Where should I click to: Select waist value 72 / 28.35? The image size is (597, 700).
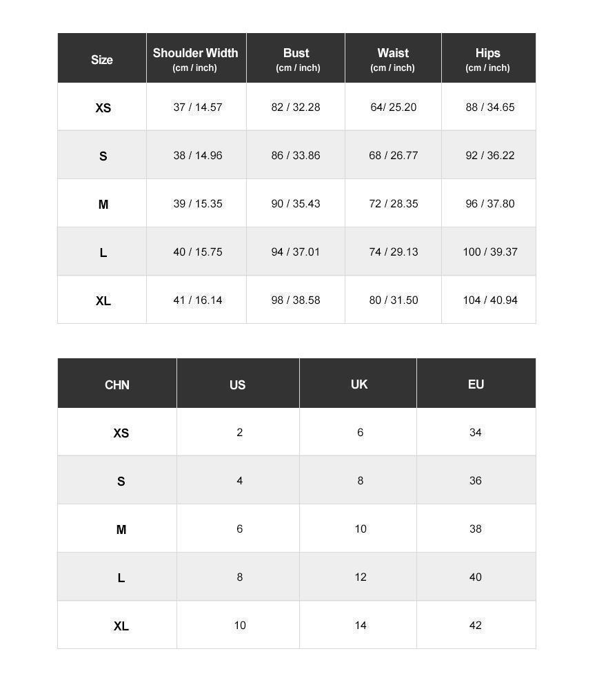[394, 203]
